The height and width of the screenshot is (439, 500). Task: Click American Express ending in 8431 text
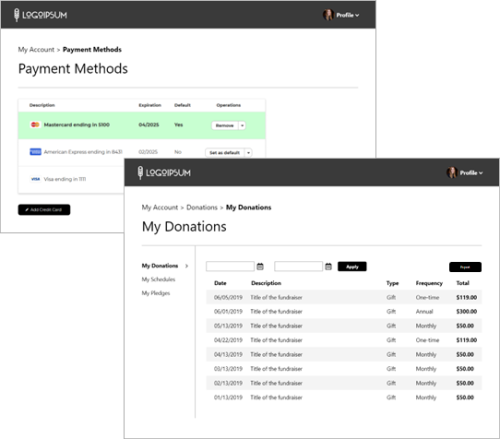pos(83,152)
